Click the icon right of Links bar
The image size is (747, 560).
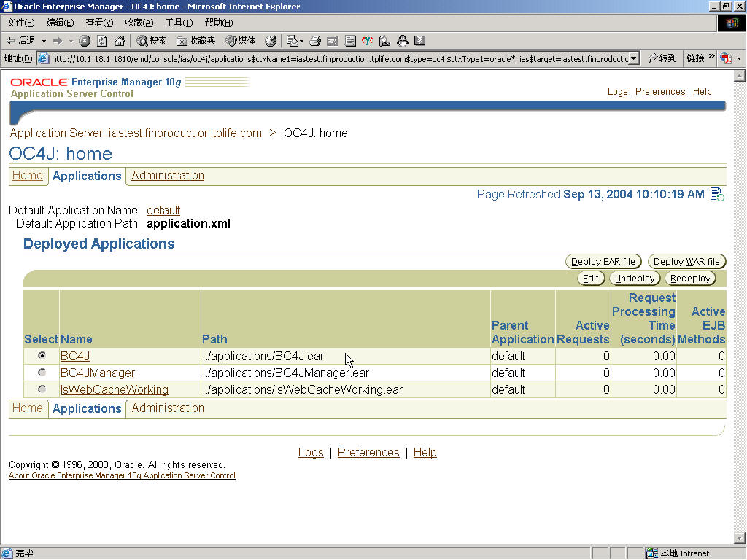[x=726, y=58]
